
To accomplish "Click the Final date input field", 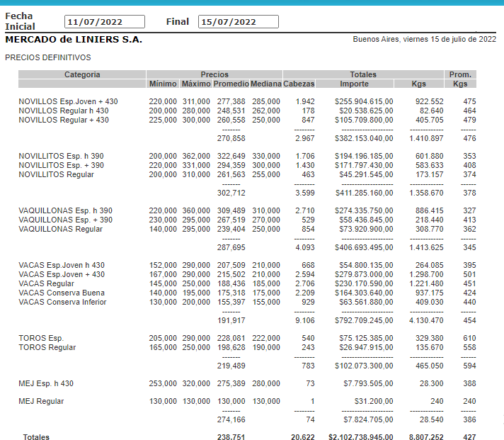I will [x=240, y=22].
